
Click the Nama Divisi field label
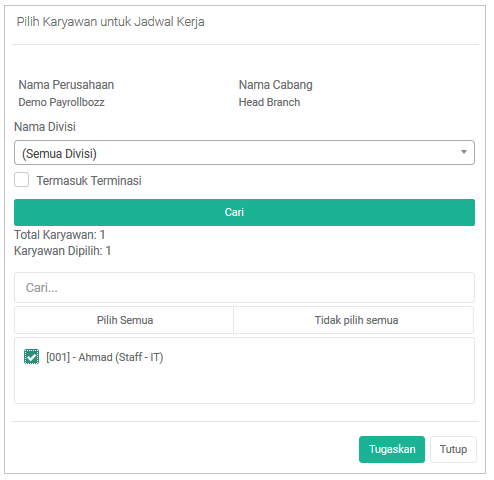tap(45, 127)
